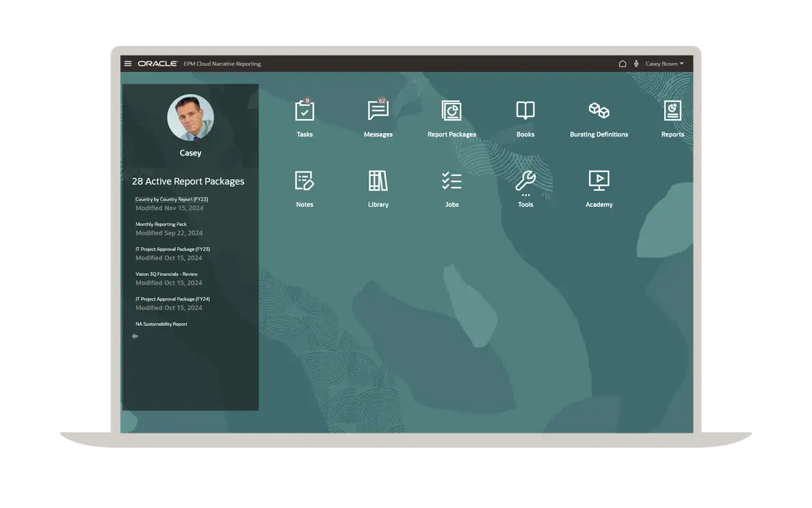Open the Books icon
Screen dimensions: 812x508
(525, 111)
